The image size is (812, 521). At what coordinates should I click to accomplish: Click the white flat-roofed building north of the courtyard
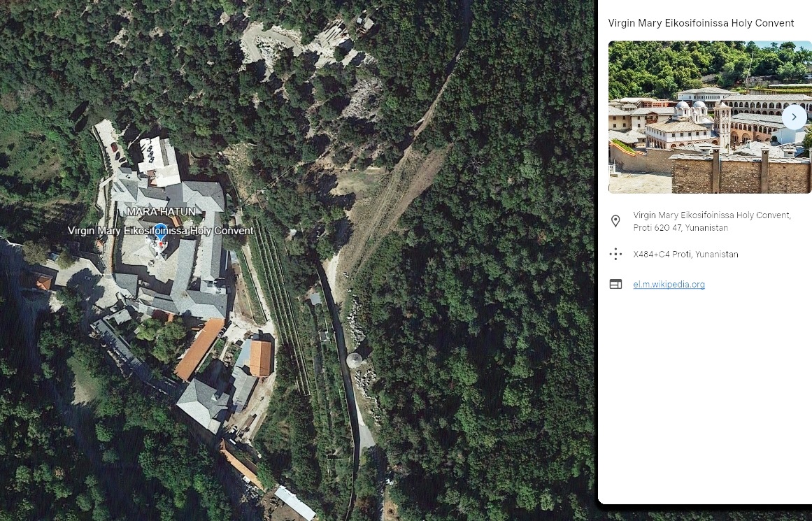point(159,161)
